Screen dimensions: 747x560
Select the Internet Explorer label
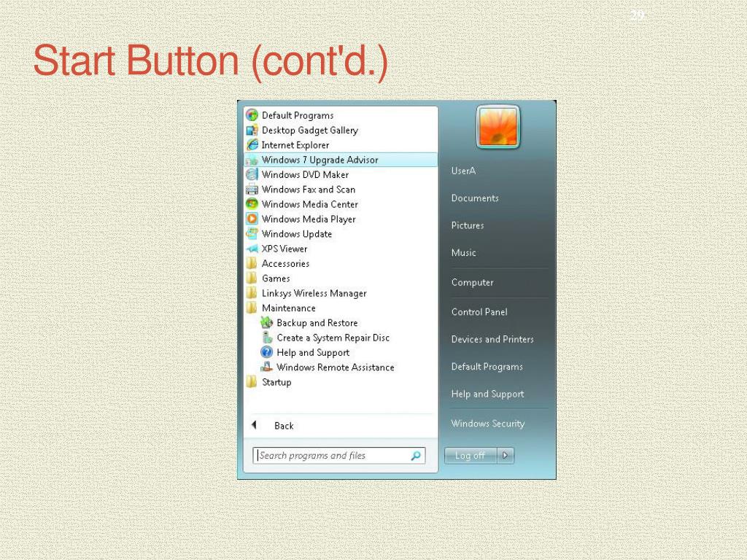[295, 145]
